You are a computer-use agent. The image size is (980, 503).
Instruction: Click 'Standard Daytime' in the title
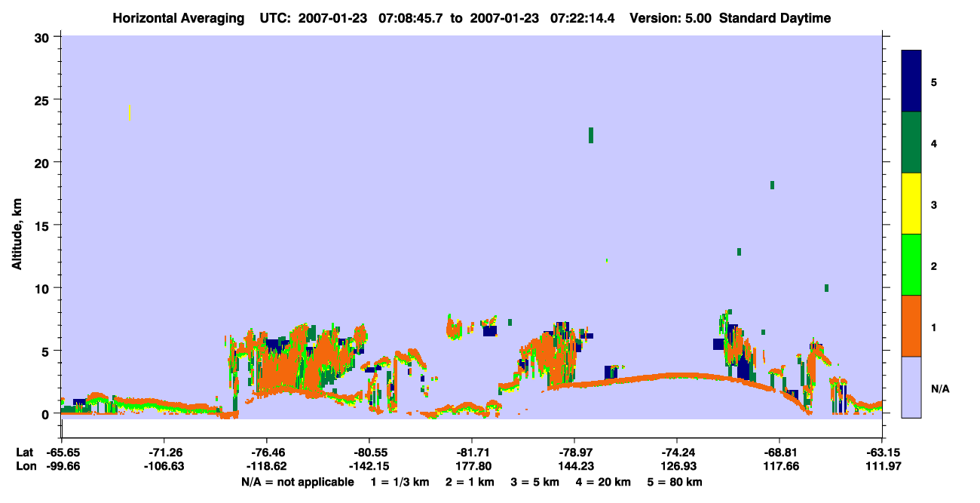pyautogui.click(x=775, y=18)
